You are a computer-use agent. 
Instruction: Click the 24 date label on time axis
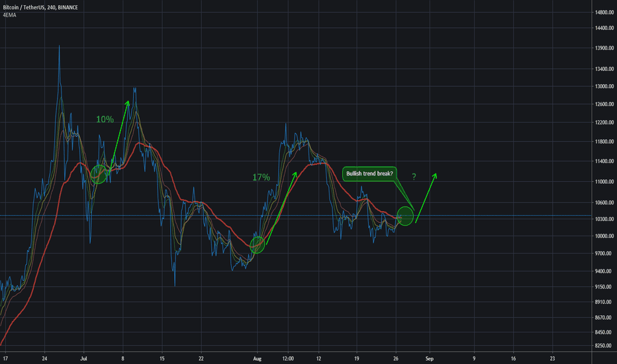pos(44,359)
